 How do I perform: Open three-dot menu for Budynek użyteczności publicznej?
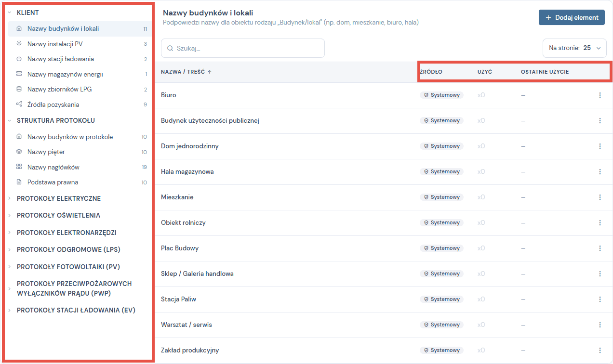600,121
